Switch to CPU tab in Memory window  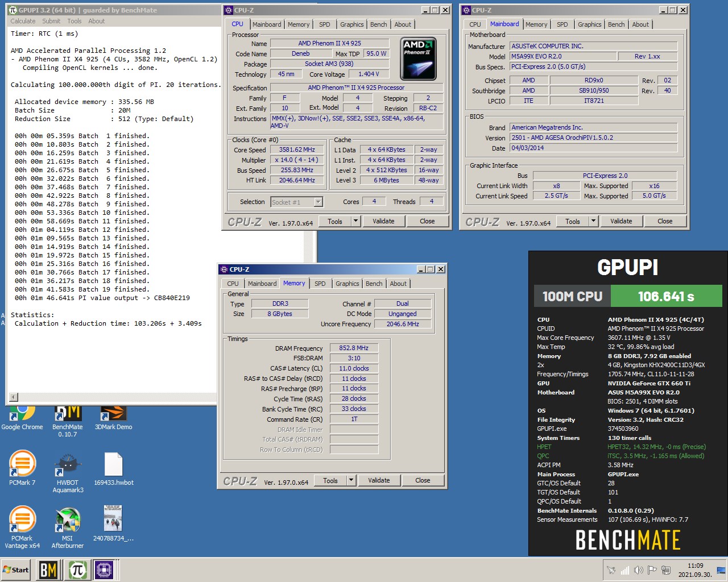(x=233, y=284)
